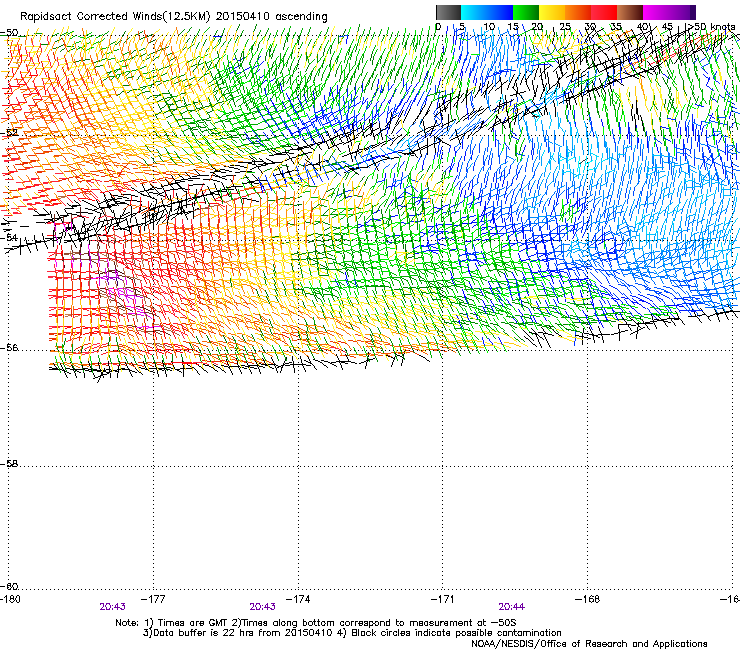Image resolution: width=740 pixels, height=650 pixels.
Task: Choose the green 15-20 knots legend swatch
Action: click(526, 12)
